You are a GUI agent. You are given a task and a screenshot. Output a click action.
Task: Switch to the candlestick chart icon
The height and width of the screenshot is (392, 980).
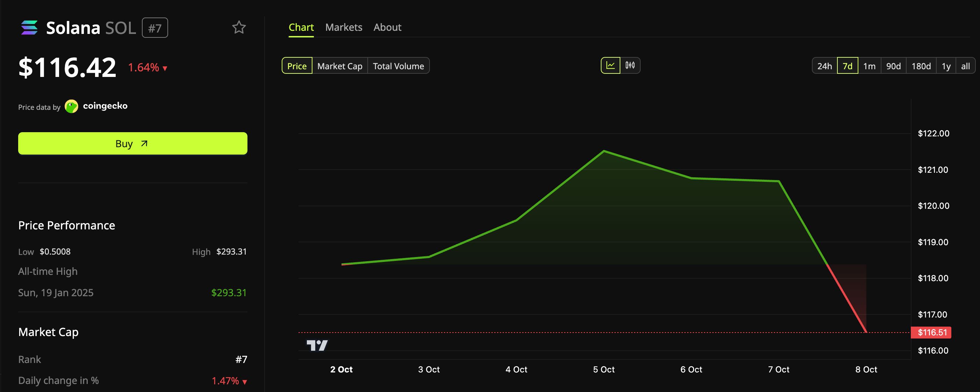630,65
